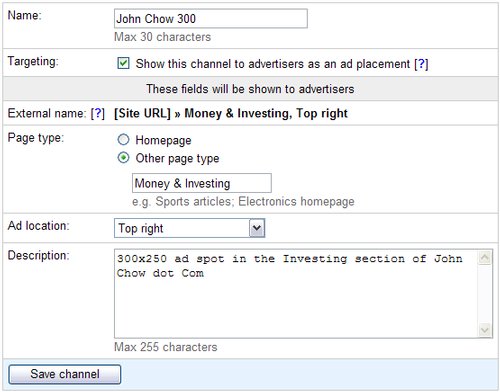Click the These fields will be shown to advertisers banner
Screen dimensions: 500x392
click(x=250, y=89)
